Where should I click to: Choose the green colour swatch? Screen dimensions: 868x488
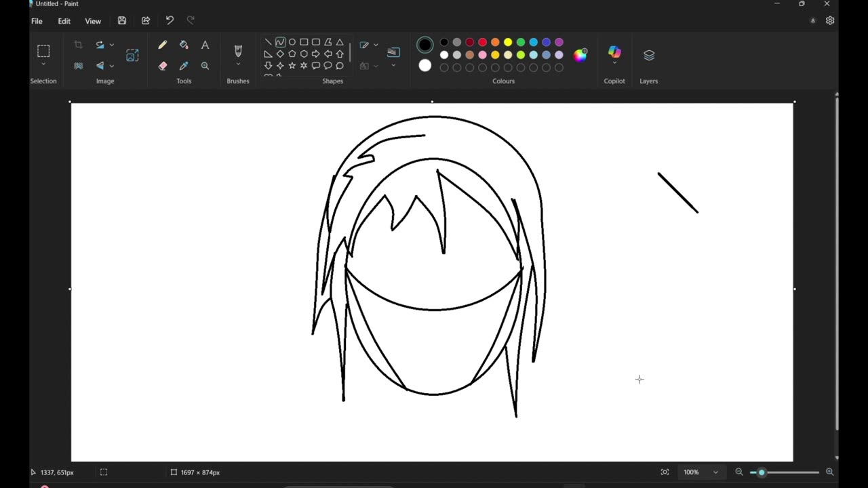521,42
